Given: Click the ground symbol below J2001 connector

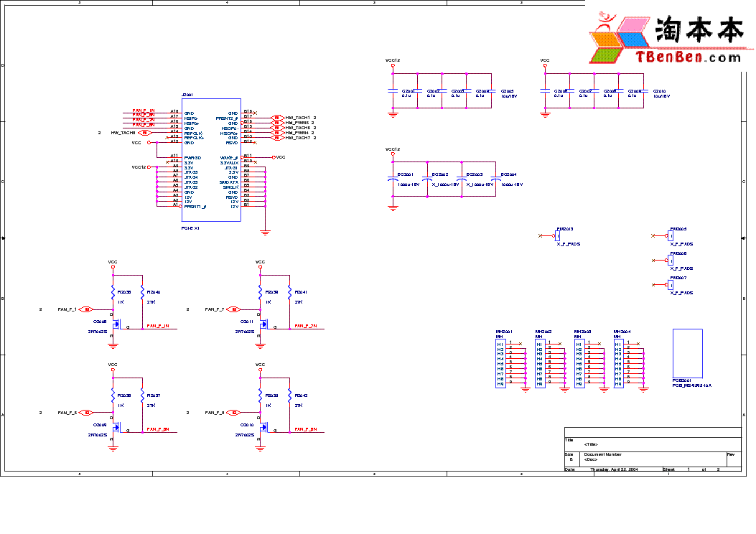Looking at the screenshot, I should [265, 231].
